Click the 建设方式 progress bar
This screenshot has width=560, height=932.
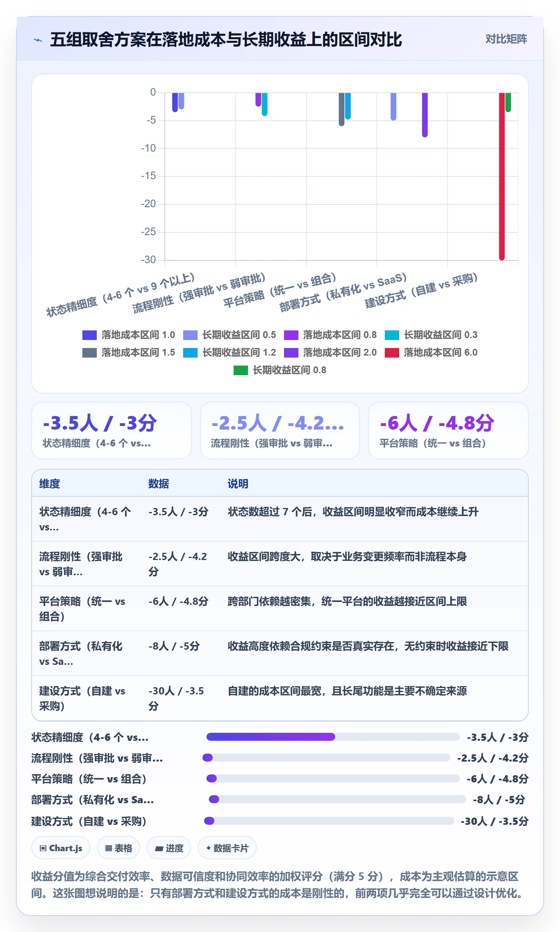(329, 821)
